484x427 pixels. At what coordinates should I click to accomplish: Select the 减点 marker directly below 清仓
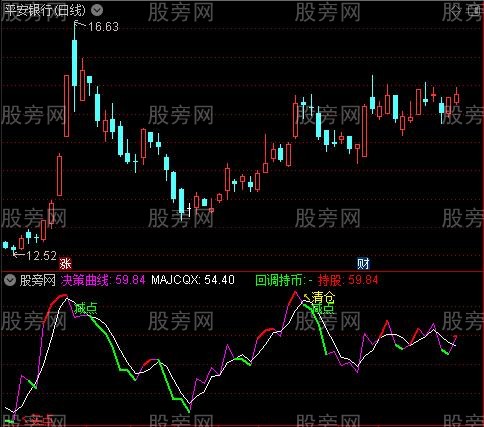[323, 308]
